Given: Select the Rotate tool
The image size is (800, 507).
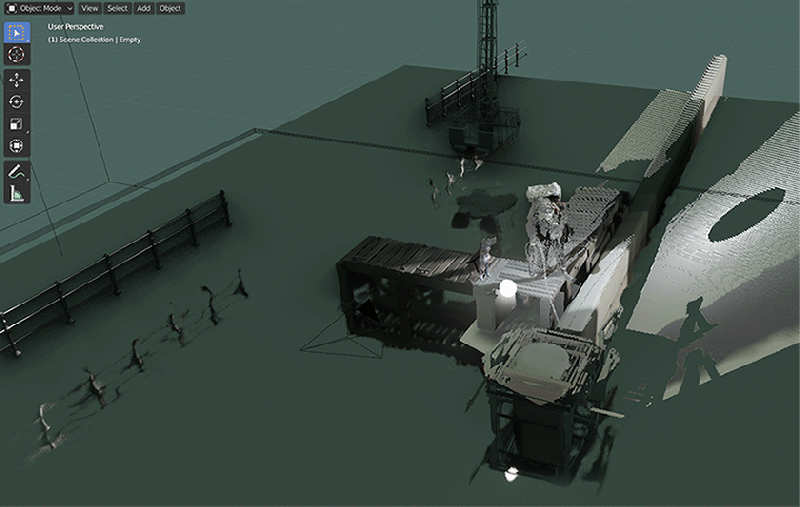Looking at the screenshot, I should coord(17,102).
